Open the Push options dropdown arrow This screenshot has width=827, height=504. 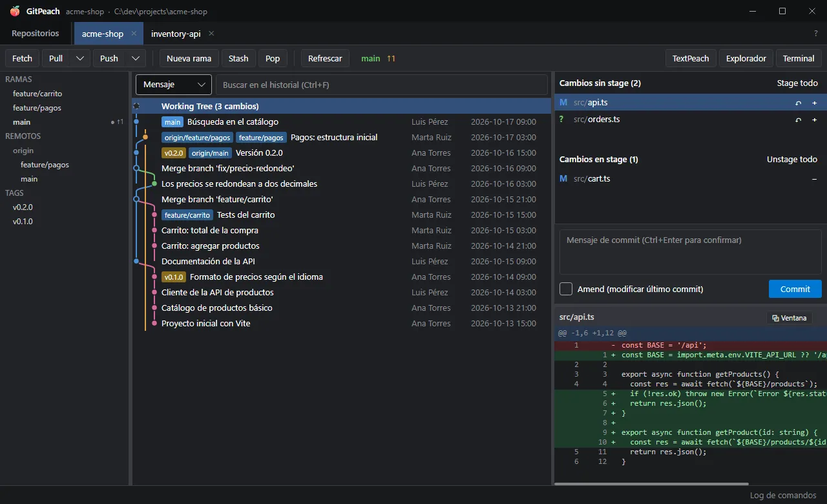coord(136,58)
